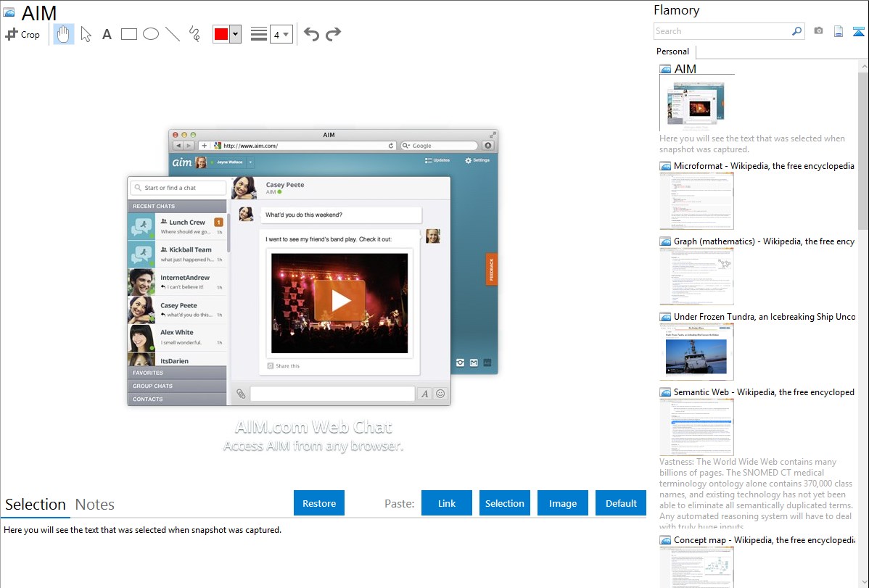Switch to the Notes tab
This screenshot has height=588, width=869.
(x=95, y=505)
